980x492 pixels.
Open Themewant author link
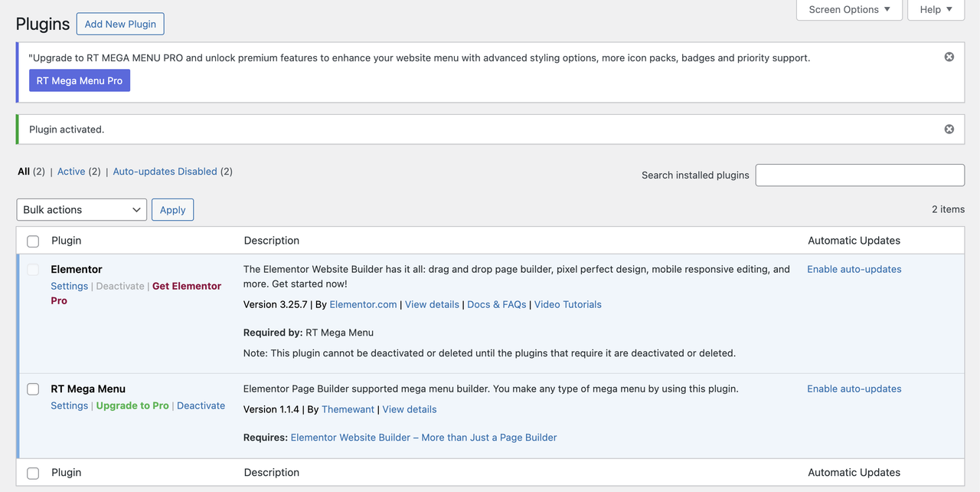point(348,409)
